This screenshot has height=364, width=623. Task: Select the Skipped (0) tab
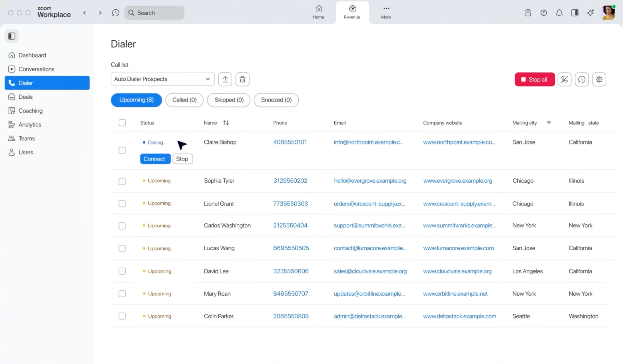(229, 100)
